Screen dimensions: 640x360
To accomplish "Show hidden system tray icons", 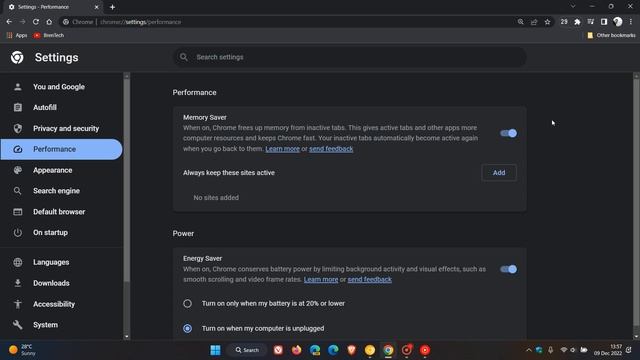I will (529, 350).
